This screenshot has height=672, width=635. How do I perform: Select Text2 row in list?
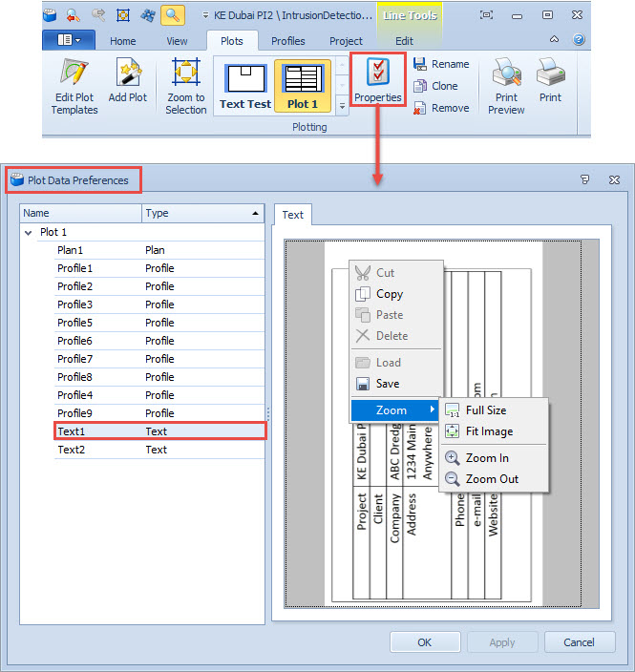(159, 450)
